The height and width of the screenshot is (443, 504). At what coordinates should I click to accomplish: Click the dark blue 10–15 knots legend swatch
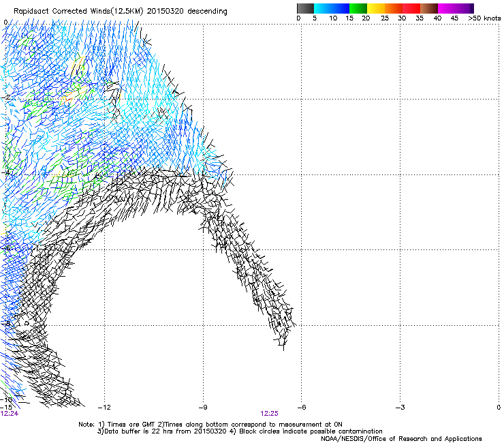coord(341,8)
